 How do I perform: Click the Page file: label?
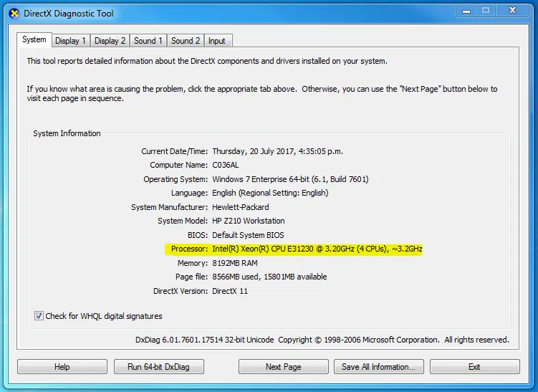point(191,277)
